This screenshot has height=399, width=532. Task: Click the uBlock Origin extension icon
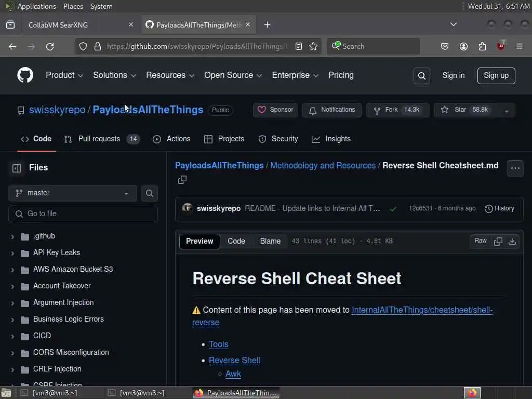tap(501, 46)
